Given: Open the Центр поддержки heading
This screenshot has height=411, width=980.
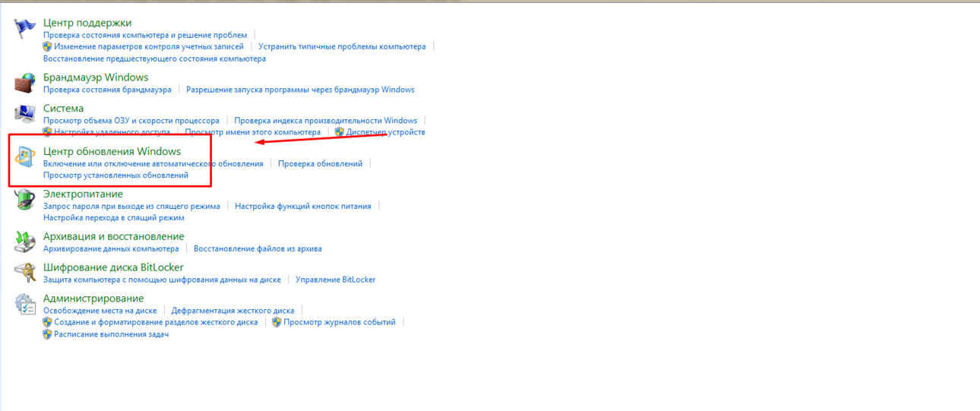Looking at the screenshot, I should 87,24.
